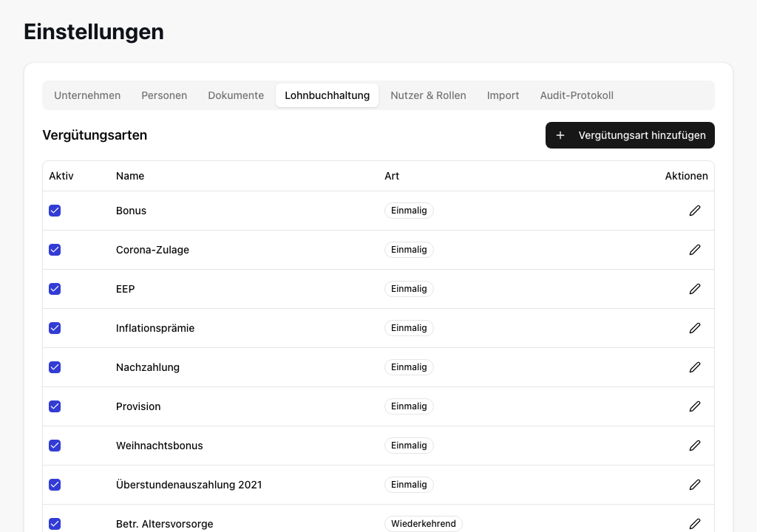This screenshot has width=757, height=532.
Task: Click the pencil icon for Corona-Zulage
Action: (x=695, y=250)
